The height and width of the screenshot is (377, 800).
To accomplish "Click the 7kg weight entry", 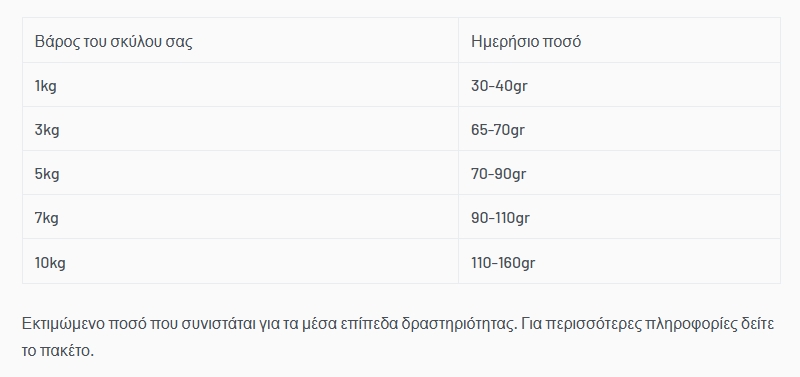I will point(46,218).
